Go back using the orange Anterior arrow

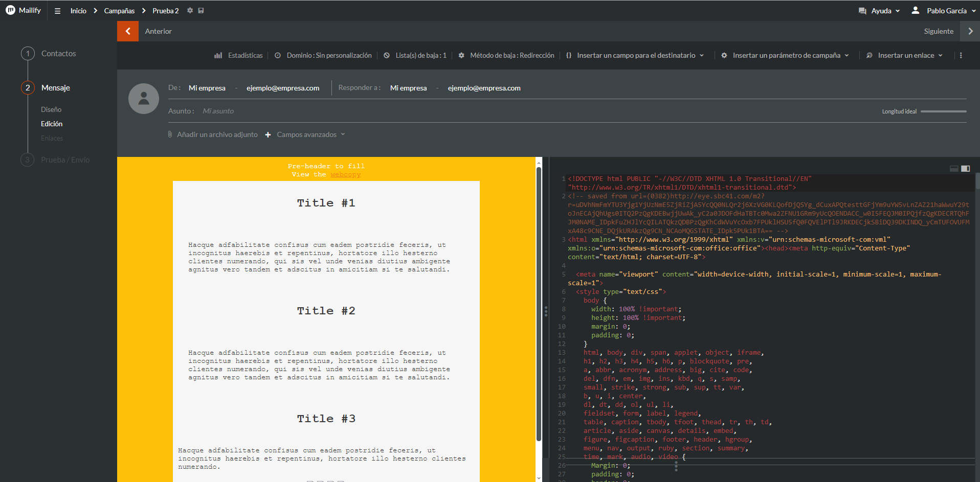point(128,31)
